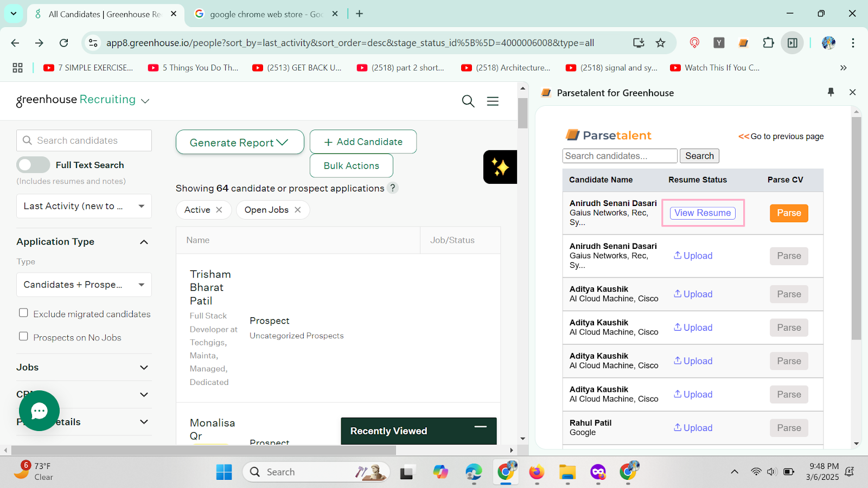Click the Greenhouse Search candidates field
Image resolution: width=868 pixels, height=488 pixels.
tap(84, 140)
